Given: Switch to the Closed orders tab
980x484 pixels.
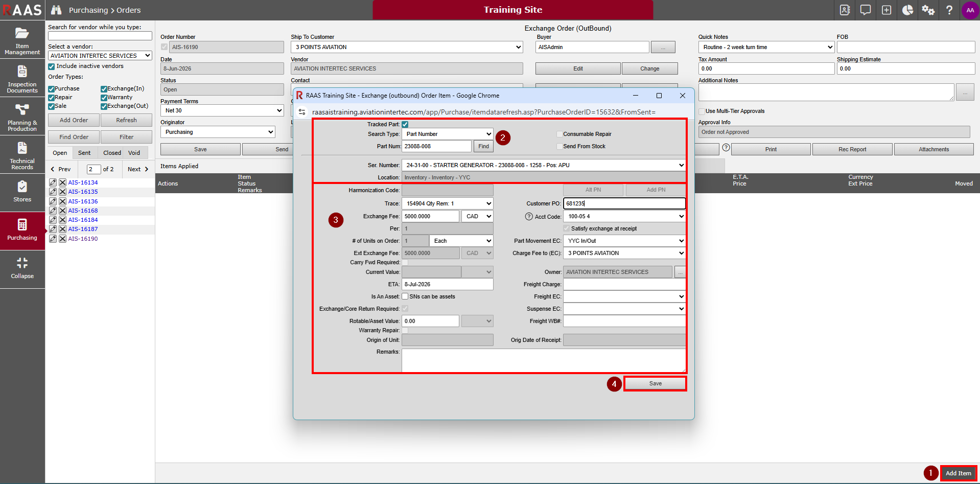Looking at the screenshot, I should pyautogui.click(x=112, y=153).
